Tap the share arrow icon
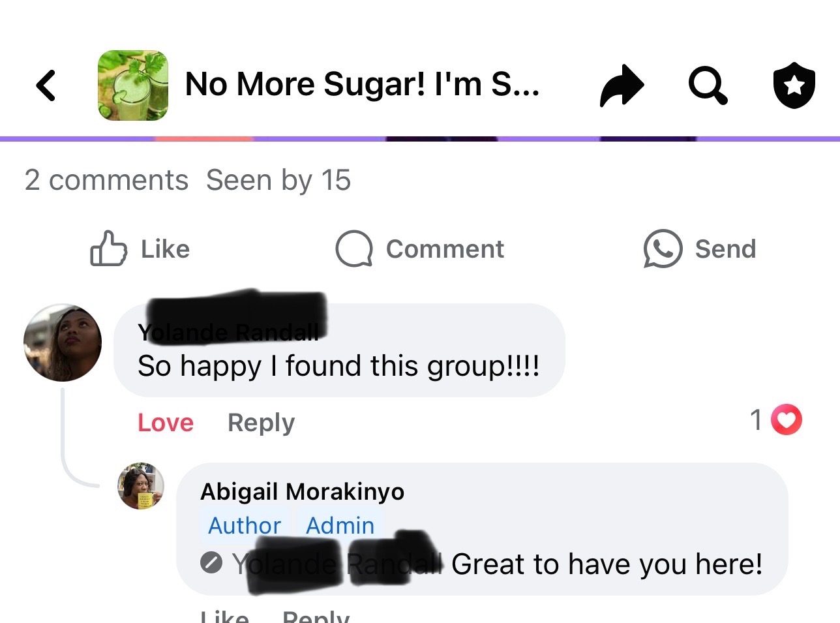 (x=622, y=85)
